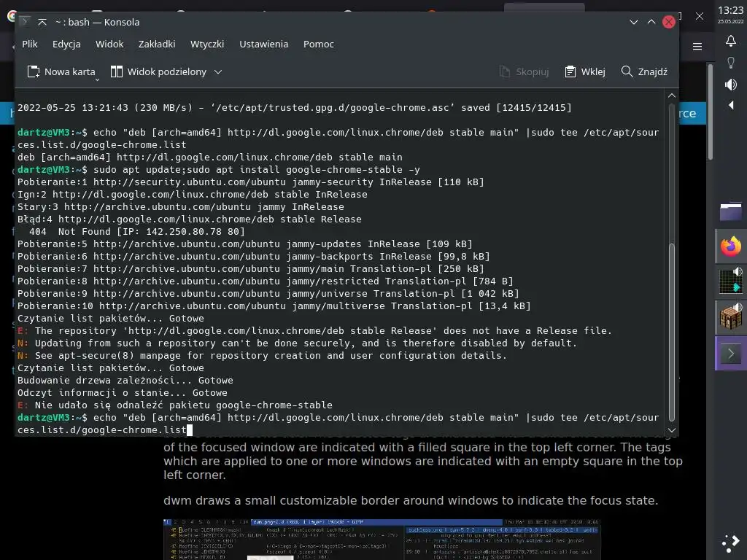
Task: Select the Konsola terminal task icon
Action: (731, 354)
